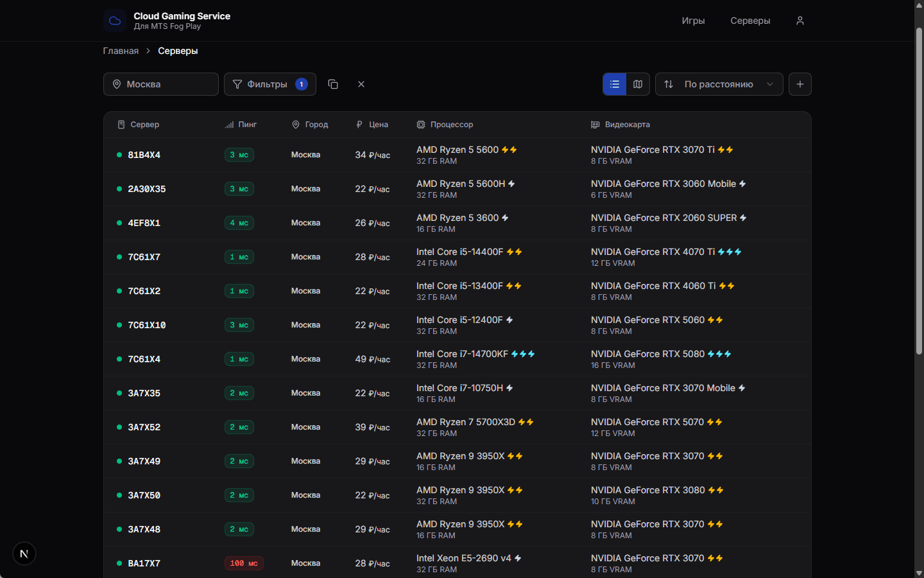Clear filters with the X icon
The height and width of the screenshot is (578, 924).
pos(361,84)
